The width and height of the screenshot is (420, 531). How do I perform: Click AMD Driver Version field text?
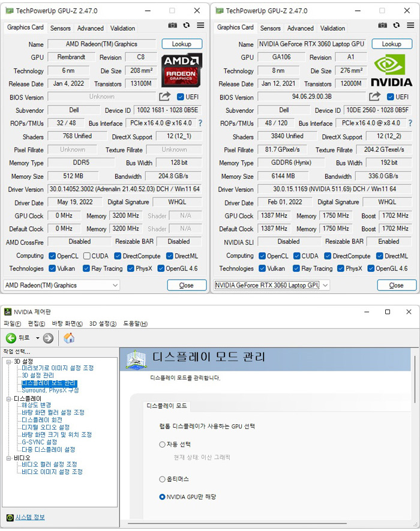125,189
